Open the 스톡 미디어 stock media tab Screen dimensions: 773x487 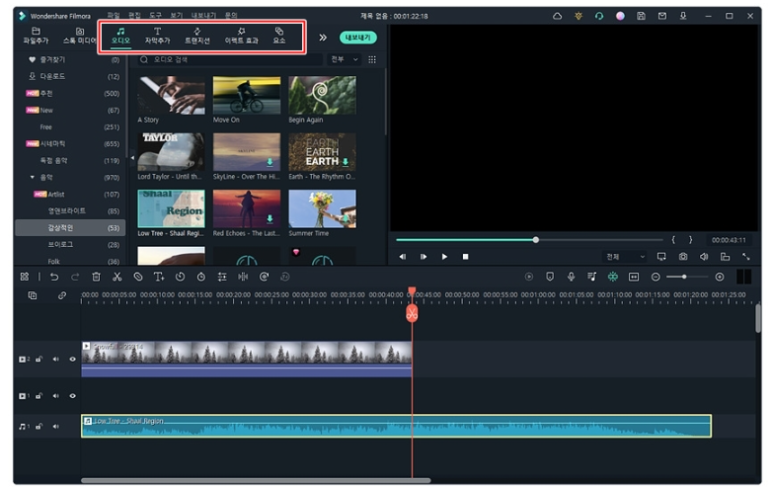[79, 35]
